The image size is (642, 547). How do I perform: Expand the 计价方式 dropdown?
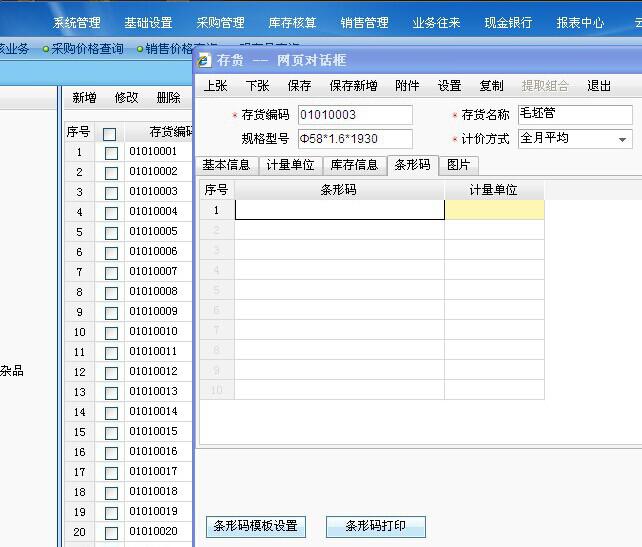point(623,140)
